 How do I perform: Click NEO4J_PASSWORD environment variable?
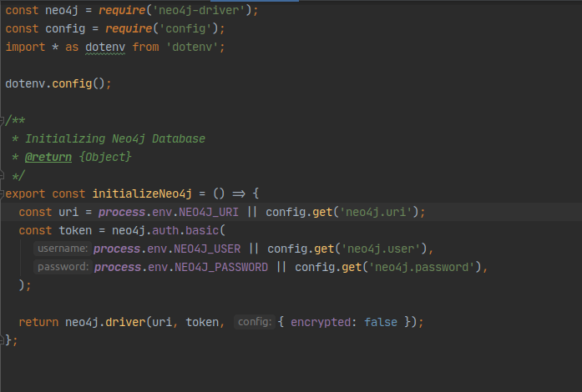point(221,268)
